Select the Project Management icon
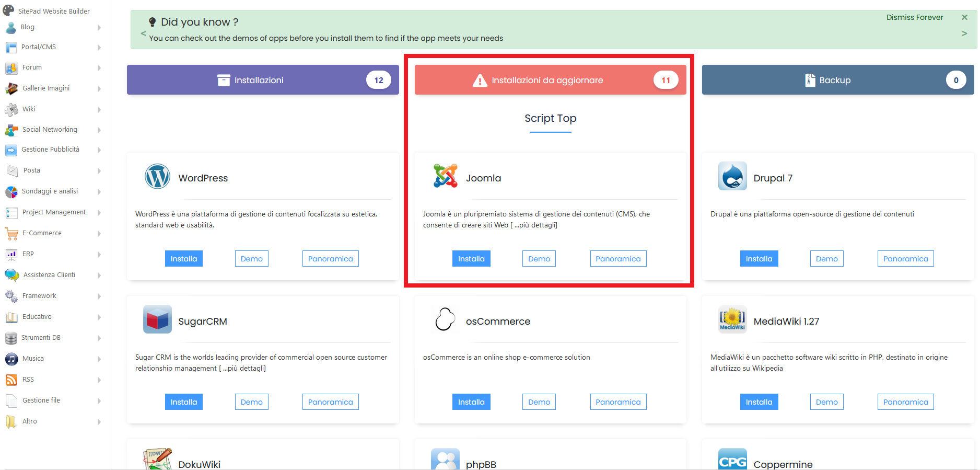The image size is (980, 470). click(x=11, y=213)
